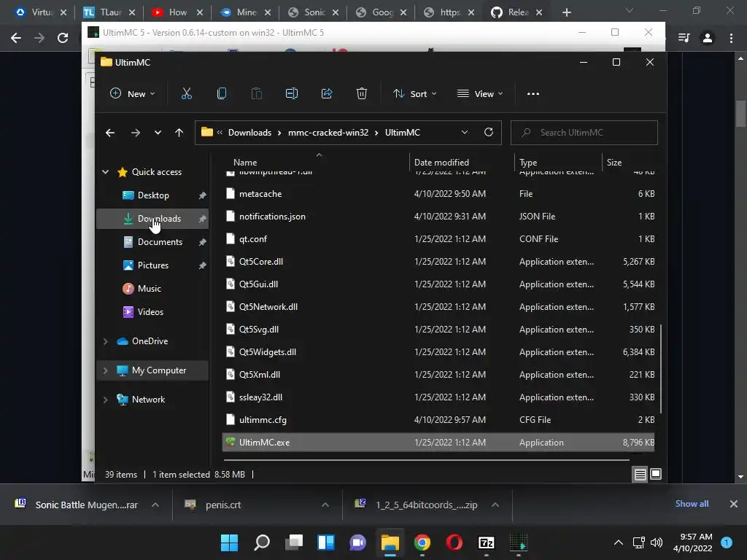This screenshot has height=560, width=747.
Task: Open Opera browser from taskbar
Action: [454, 542]
